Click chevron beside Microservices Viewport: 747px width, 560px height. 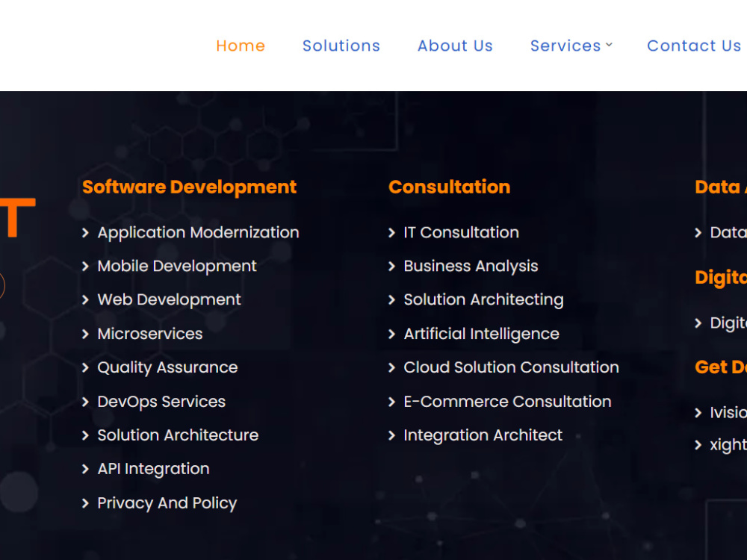(85, 335)
